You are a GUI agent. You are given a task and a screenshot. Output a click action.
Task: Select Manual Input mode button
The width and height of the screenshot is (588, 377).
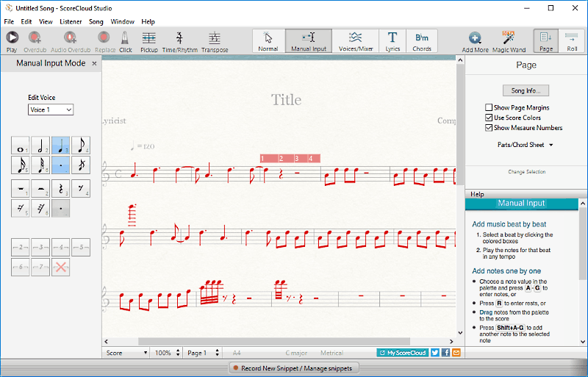[x=309, y=41]
